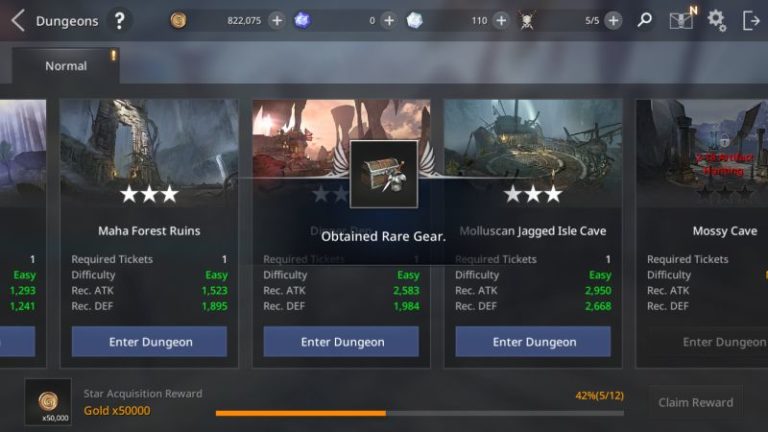
Task: Select the Normal tab
Action: pyautogui.click(x=66, y=66)
